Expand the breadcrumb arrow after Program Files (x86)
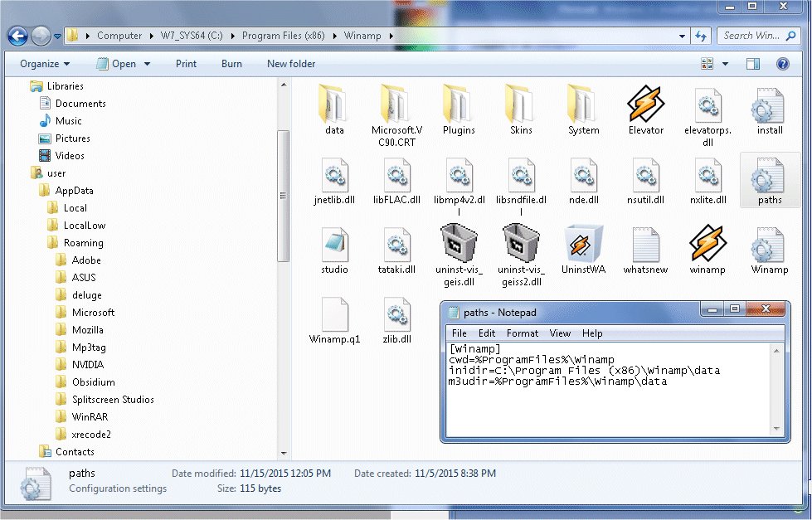Screen dimensions: 812x520 tap(334, 36)
